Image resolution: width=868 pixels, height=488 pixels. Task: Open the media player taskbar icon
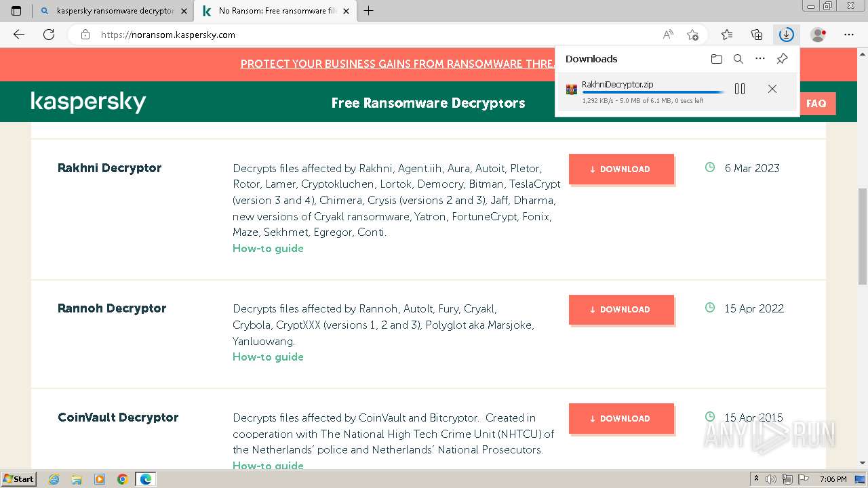(x=100, y=479)
